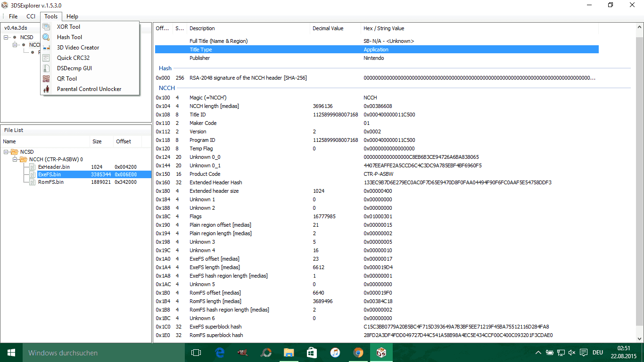Open Task View from the taskbar
The width and height of the screenshot is (644, 362).
click(196, 353)
